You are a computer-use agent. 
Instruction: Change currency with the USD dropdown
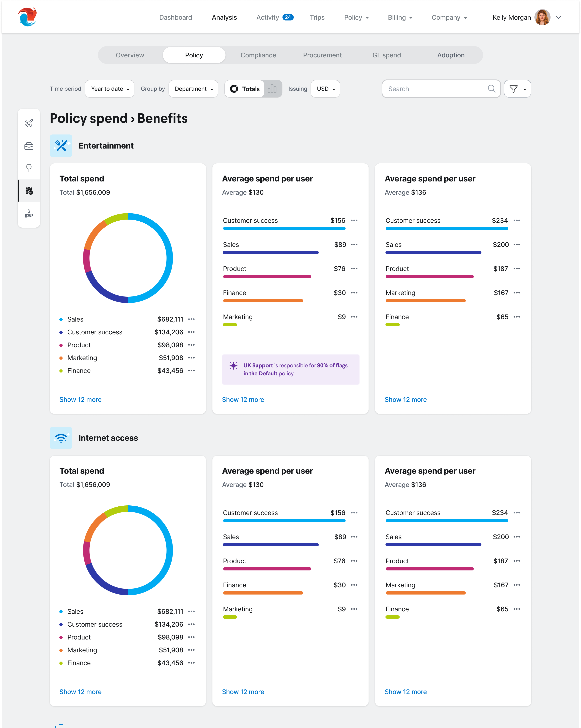click(x=325, y=89)
